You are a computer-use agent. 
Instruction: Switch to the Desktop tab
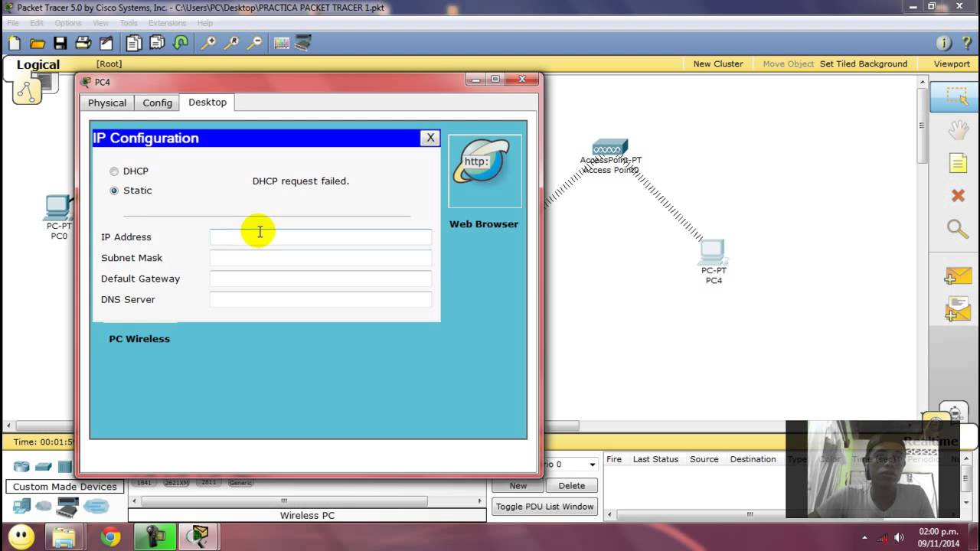point(207,102)
